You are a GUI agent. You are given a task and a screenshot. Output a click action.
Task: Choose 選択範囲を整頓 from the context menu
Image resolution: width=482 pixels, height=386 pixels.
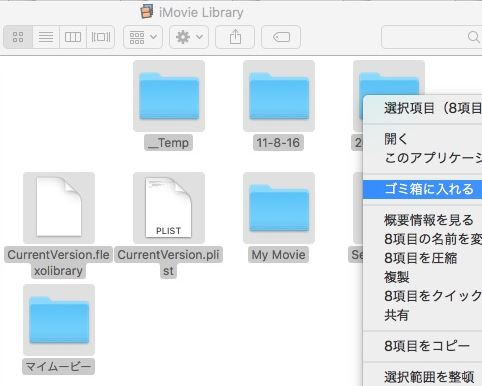point(422,377)
